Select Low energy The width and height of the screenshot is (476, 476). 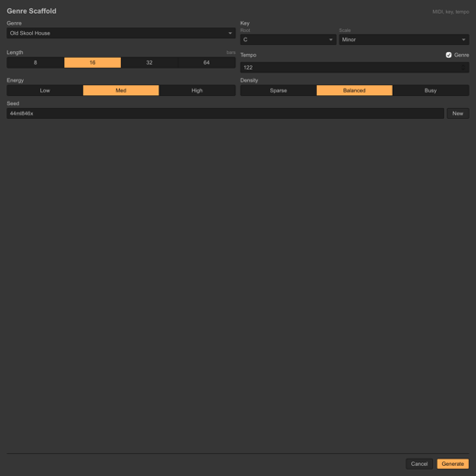pos(45,91)
